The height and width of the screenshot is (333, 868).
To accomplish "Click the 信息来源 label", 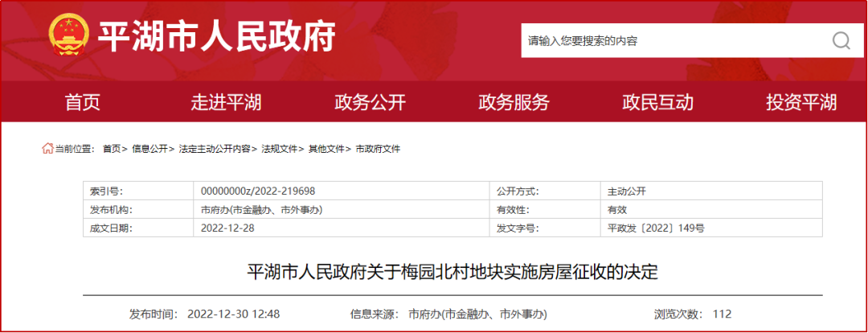I will pyautogui.click(x=375, y=314).
